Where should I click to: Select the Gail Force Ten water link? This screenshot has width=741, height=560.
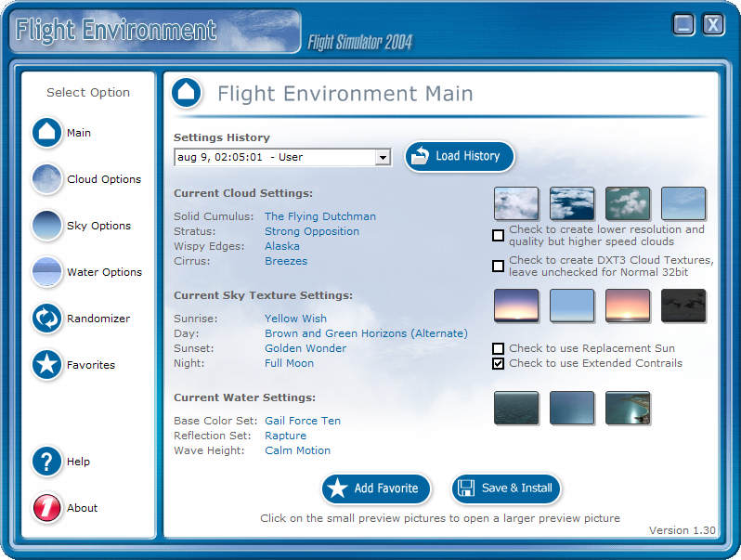[302, 421]
